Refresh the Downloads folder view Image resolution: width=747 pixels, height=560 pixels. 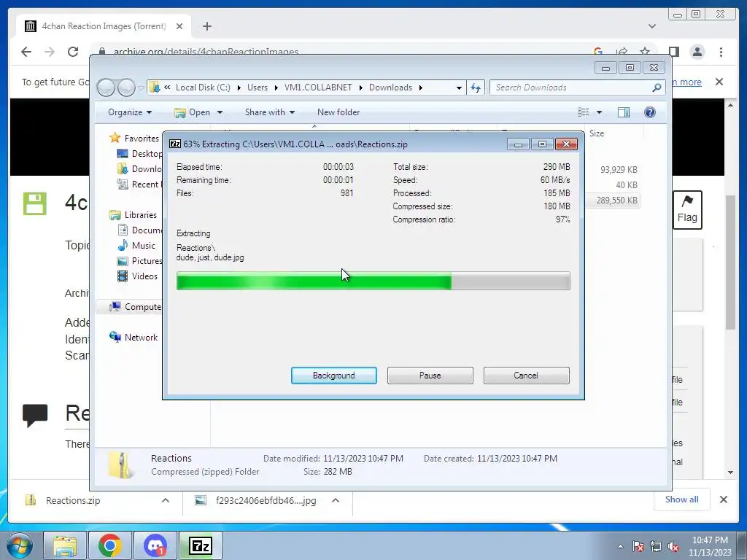tap(476, 87)
